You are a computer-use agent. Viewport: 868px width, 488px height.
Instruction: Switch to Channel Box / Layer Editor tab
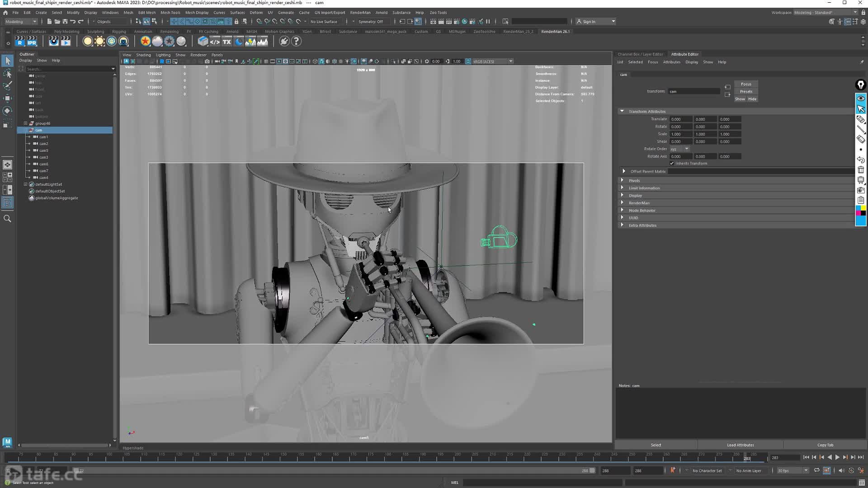click(x=640, y=54)
